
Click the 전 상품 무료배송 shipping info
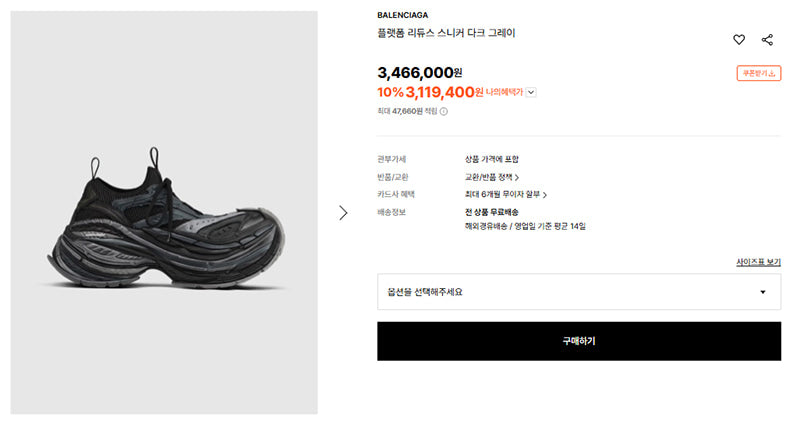(x=491, y=212)
